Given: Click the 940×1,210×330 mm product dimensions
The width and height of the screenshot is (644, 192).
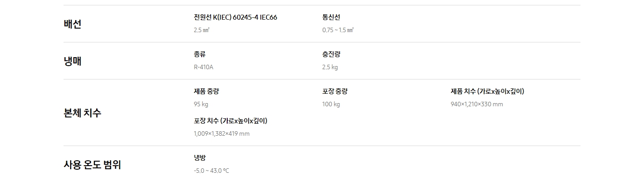Looking at the screenshot, I should (477, 104).
